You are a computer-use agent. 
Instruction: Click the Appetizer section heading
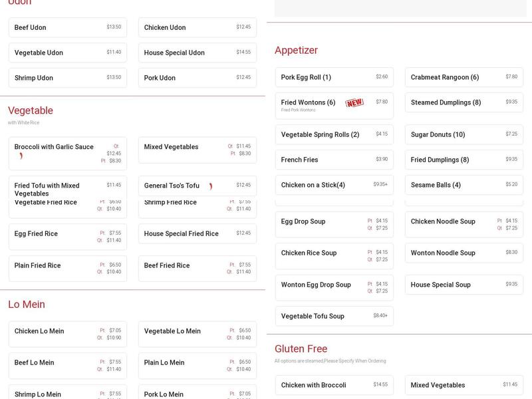click(297, 50)
